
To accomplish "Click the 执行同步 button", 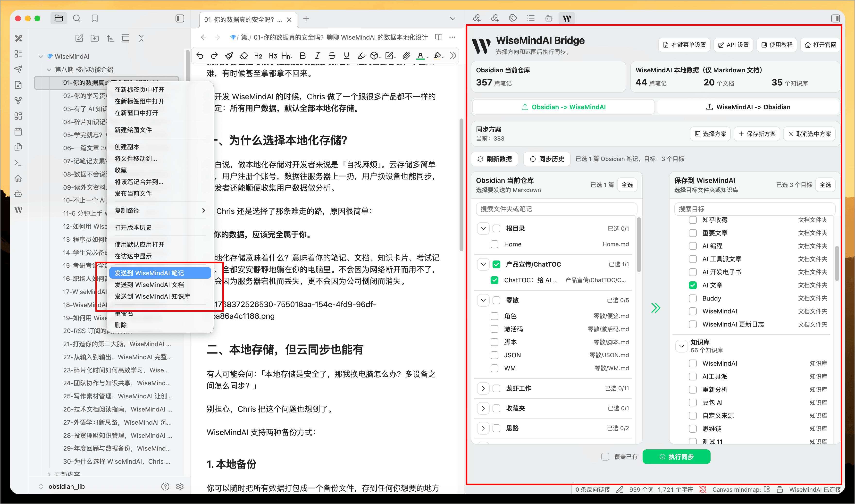I will pyautogui.click(x=676, y=457).
